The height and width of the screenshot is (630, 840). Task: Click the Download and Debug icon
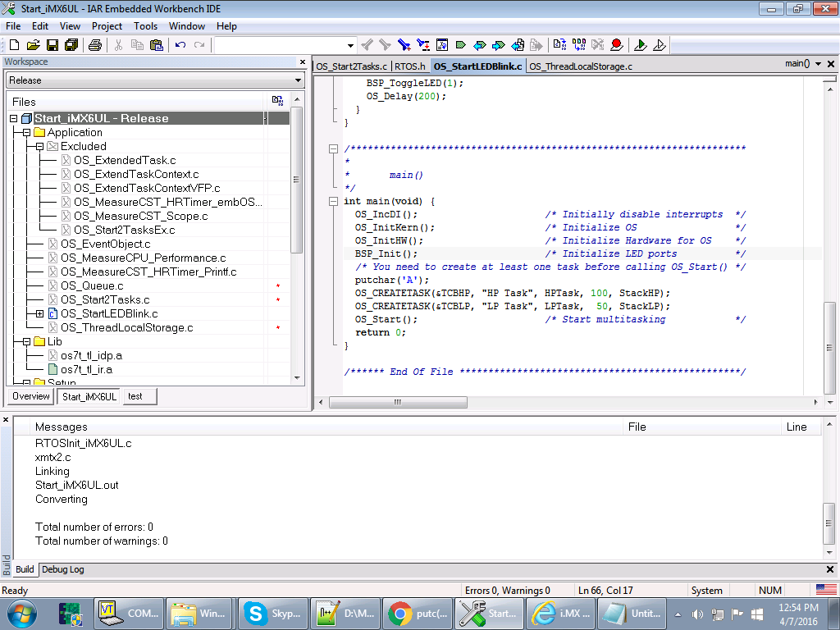click(x=640, y=45)
